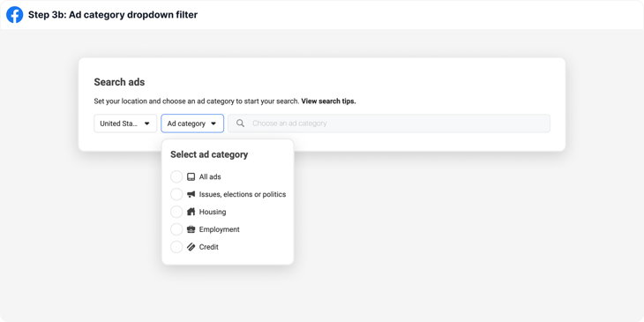Collapse the Ad category dropdown
The width and height of the screenshot is (644, 322).
pos(192,124)
